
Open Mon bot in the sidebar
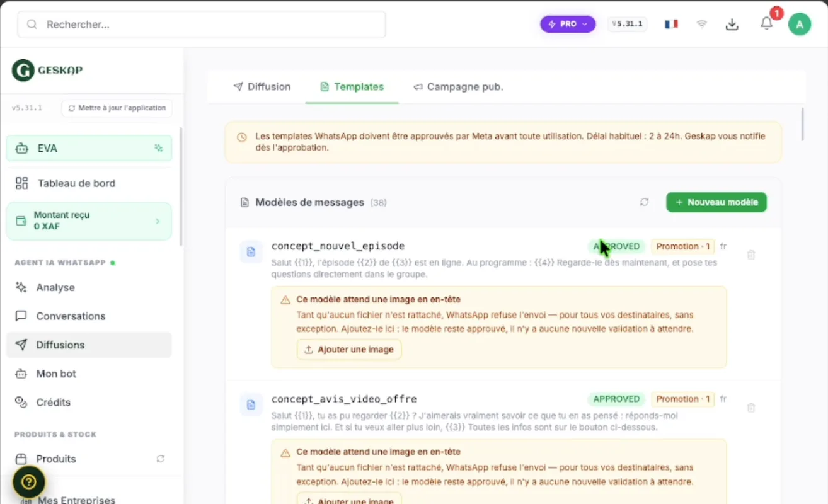click(x=89, y=374)
